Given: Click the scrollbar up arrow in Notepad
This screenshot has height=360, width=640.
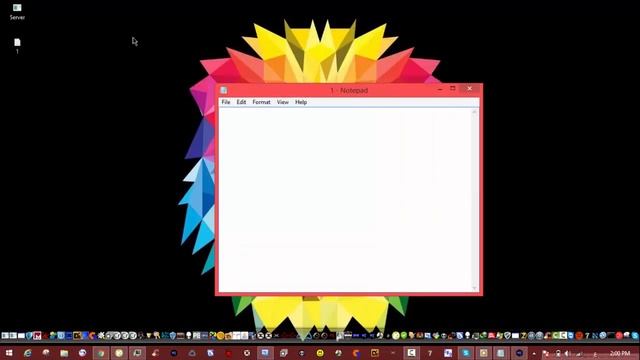Looking at the screenshot, I should [474, 112].
